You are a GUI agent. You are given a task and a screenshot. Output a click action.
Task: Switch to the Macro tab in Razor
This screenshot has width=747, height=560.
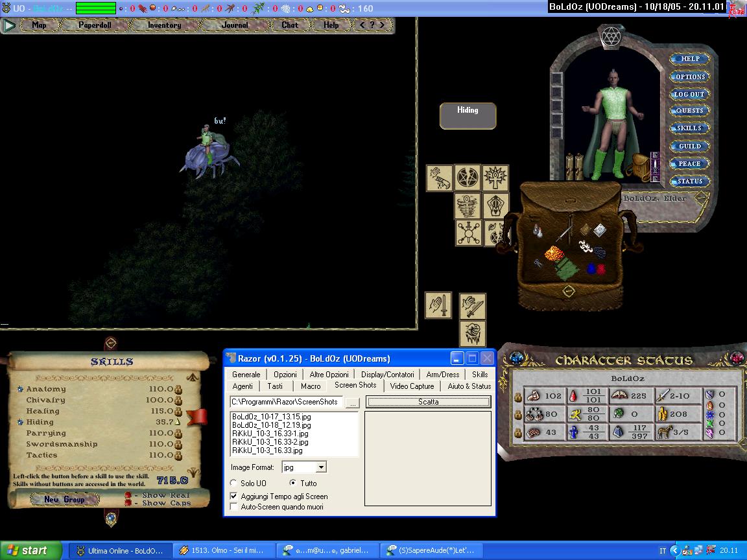(x=311, y=386)
